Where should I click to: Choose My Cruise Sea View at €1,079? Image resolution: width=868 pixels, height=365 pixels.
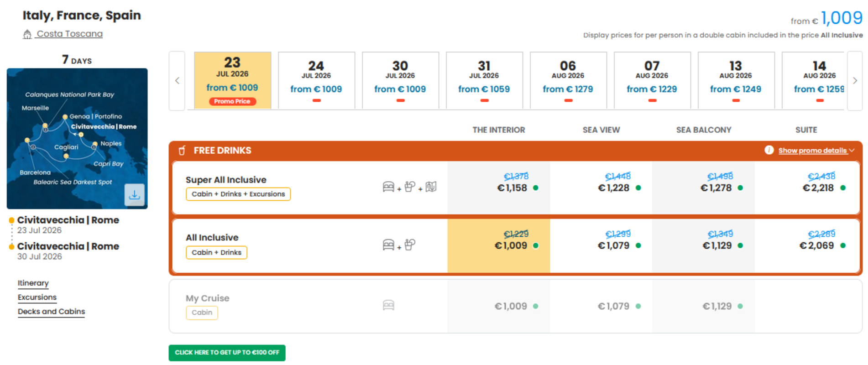coord(601,306)
